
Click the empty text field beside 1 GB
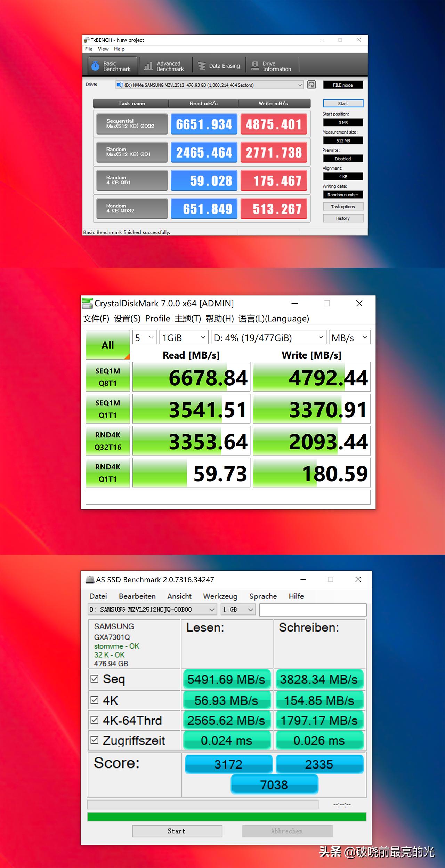(x=313, y=610)
